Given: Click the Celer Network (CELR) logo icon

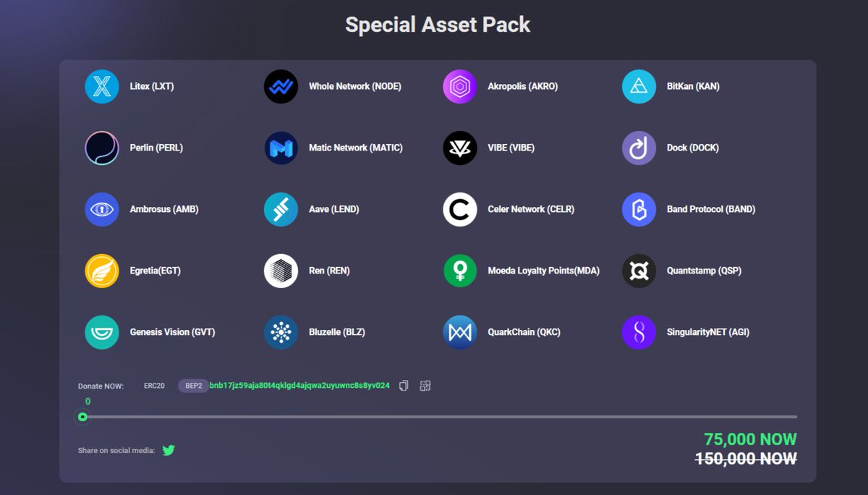Looking at the screenshot, I should coord(460,209).
